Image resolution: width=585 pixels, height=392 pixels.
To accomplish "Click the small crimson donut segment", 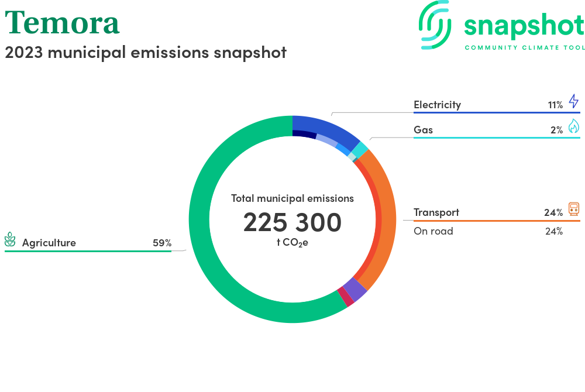I will tap(346, 297).
